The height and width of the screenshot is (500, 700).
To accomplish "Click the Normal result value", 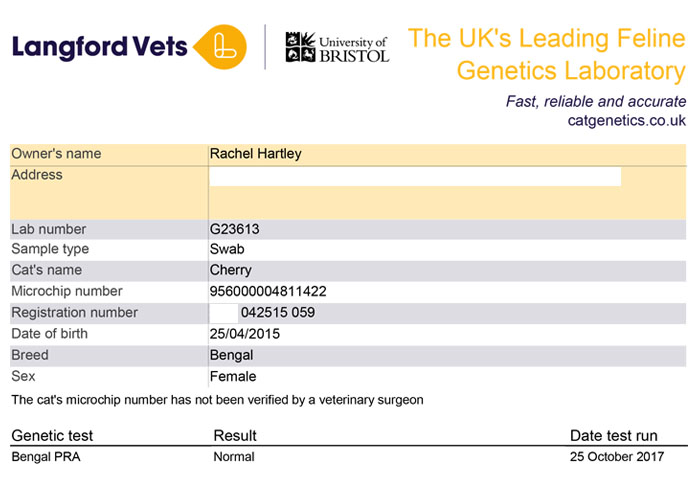I will pyautogui.click(x=234, y=457).
